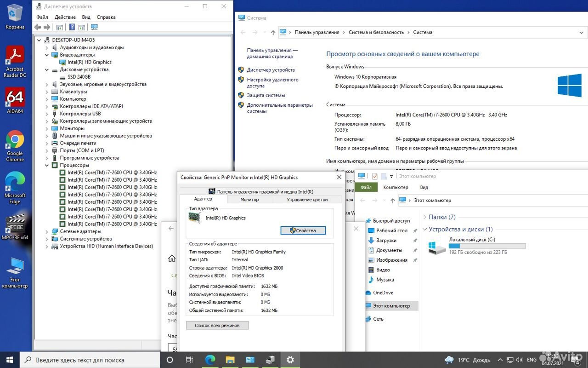
Task: Open the Файл menu in Device Manager
Action: (x=42, y=17)
